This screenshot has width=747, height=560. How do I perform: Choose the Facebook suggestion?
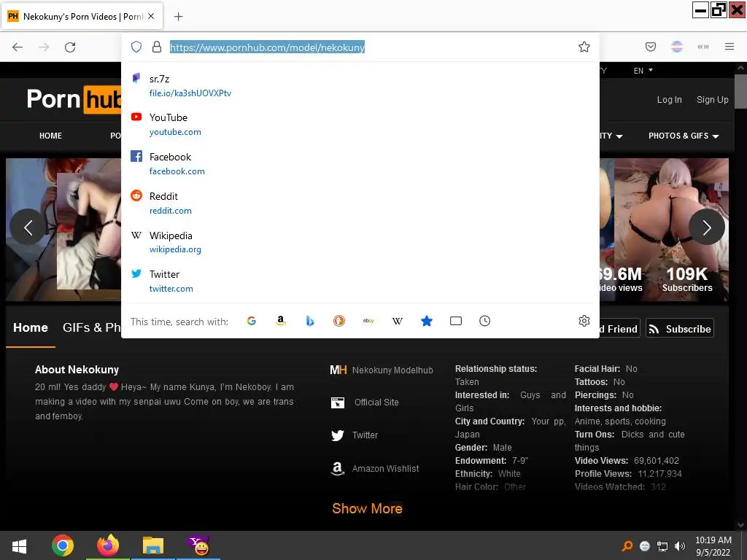click(360, 163)
